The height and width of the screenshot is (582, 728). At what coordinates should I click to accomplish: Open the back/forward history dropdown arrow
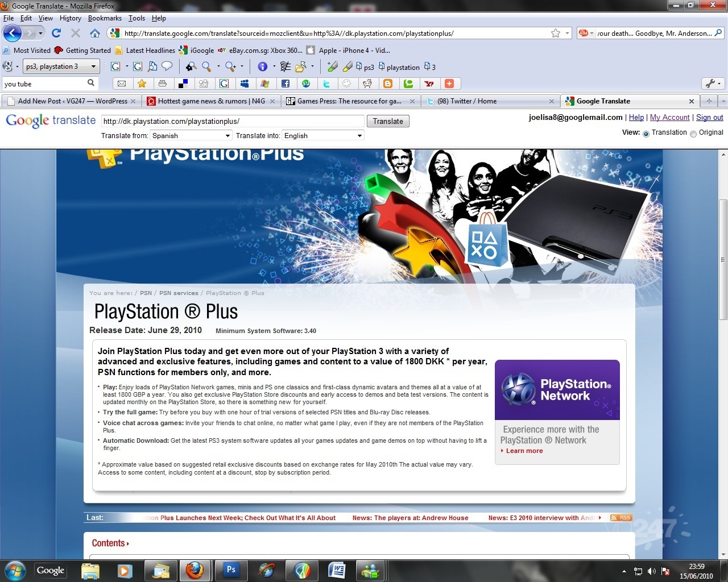point(40,33)
